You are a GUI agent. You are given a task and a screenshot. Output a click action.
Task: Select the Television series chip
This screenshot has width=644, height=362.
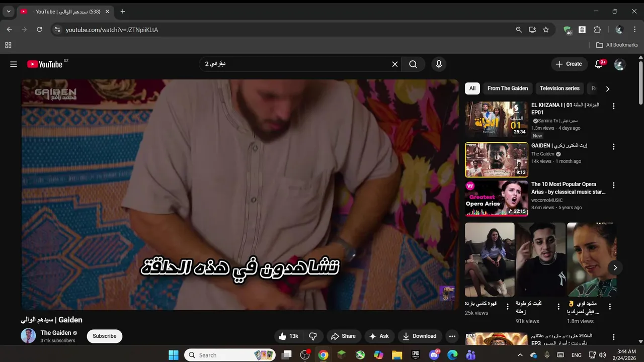(559, 88)
